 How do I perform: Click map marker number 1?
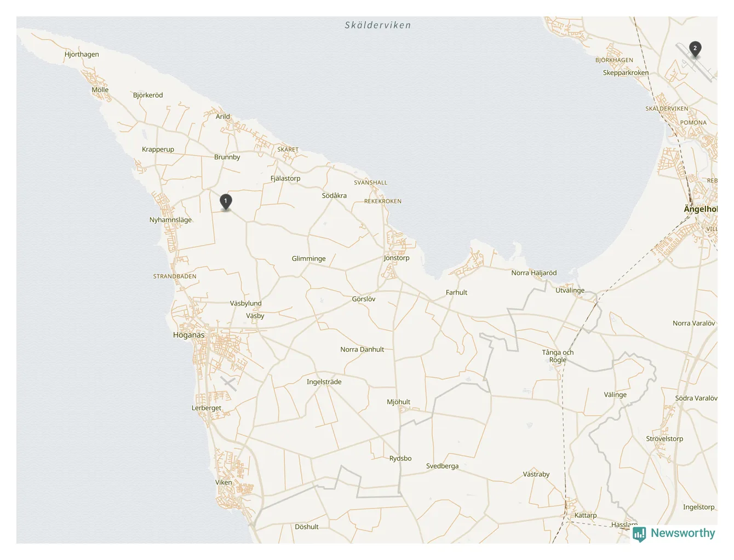point(225,202)
